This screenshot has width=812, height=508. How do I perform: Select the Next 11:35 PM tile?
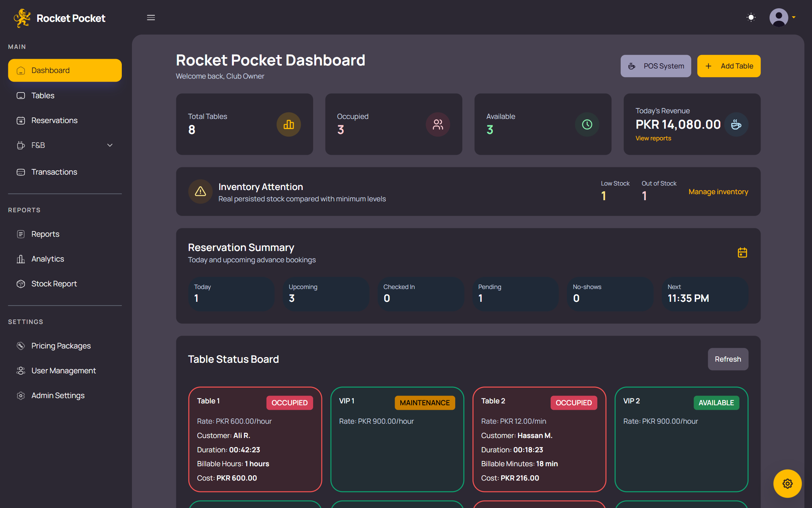click(x=705, y=294)
